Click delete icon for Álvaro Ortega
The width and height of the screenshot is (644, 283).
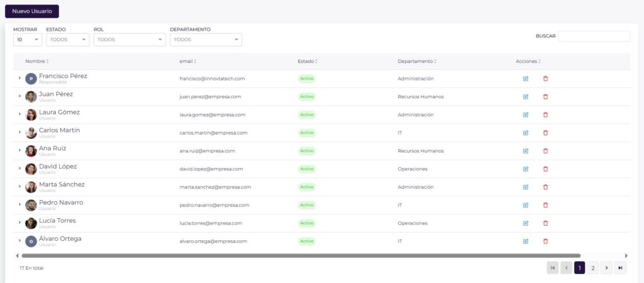[545, 241]
